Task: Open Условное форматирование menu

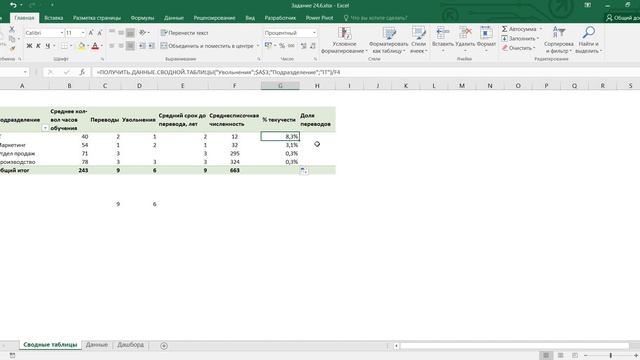Action: click(x=344, y=40)
